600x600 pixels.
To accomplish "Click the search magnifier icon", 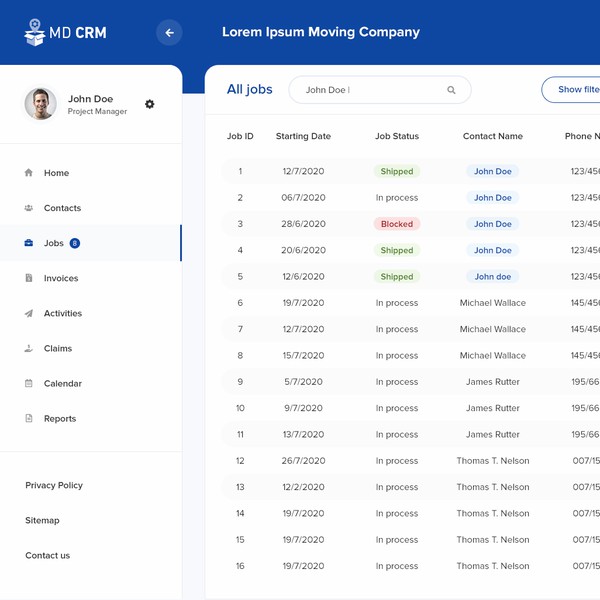I will tap(451, 90).
